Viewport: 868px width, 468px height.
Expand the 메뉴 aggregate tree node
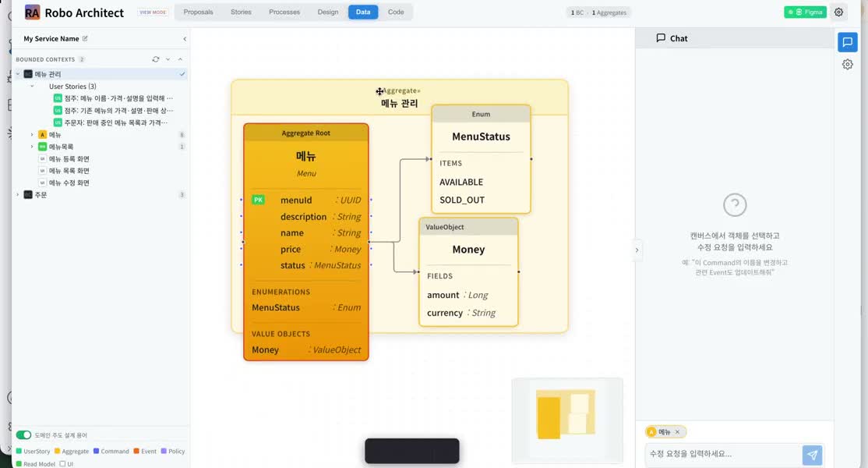31,135
